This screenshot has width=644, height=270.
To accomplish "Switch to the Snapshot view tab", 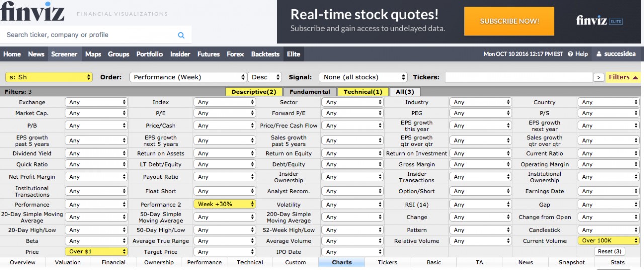I will [572, 262].
